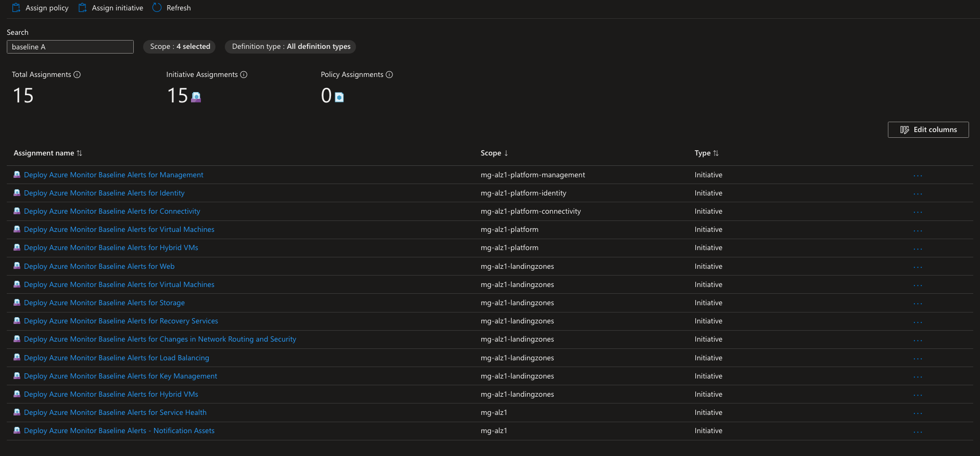The width and height of the screenshot is (980, 456).
Task: Open Baseline Alerts for Storage assignment
Action: click(104, 303)
